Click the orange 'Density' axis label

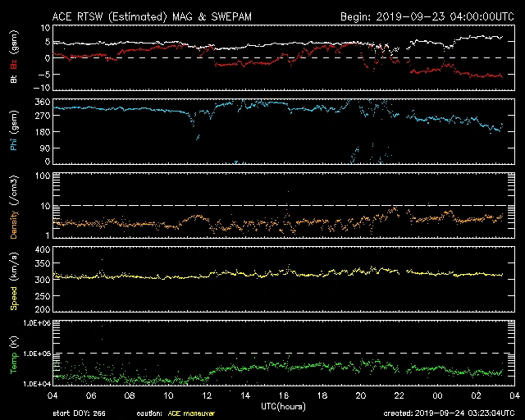(14, 224)
